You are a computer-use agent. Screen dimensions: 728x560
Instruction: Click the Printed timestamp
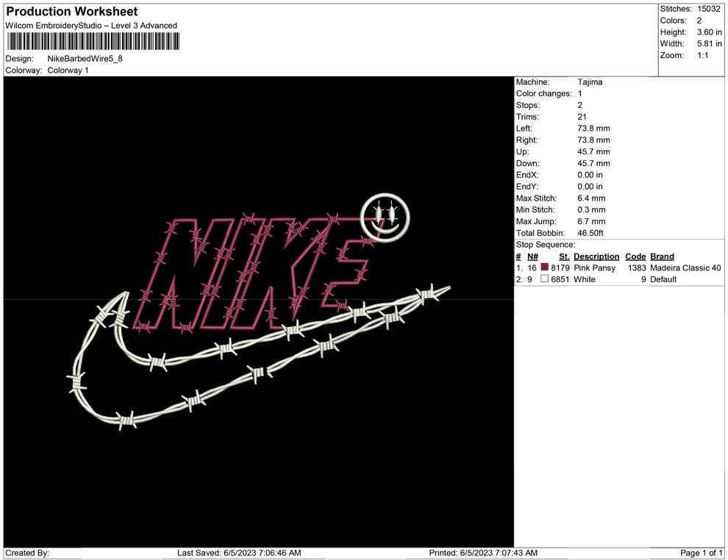483,553
